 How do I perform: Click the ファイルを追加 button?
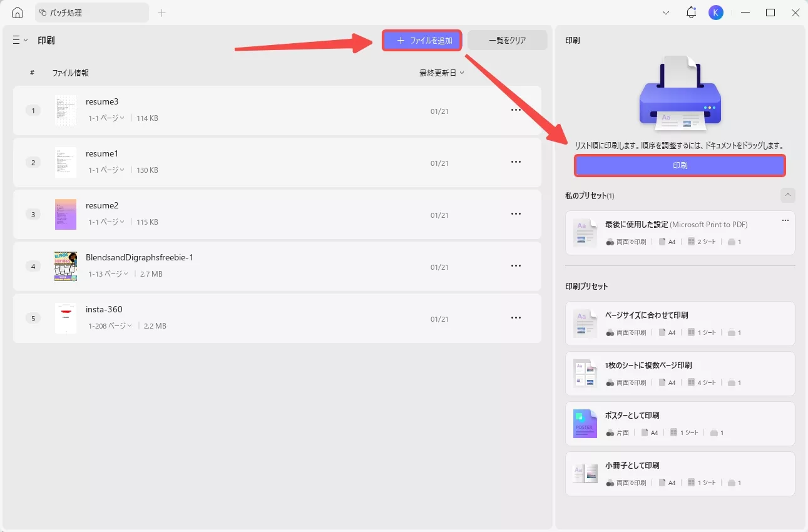pos(422,40)
